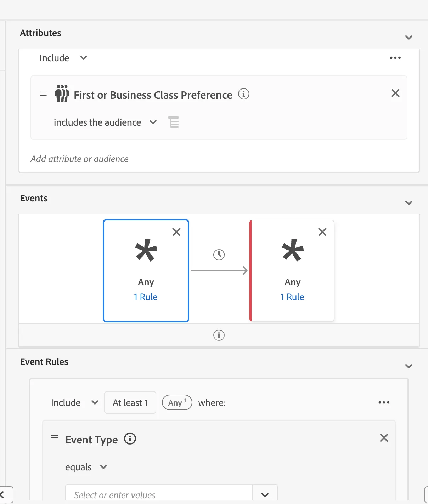Open the 'includes the audience' operator dropdown
This screenshot has height=504, width=428.
click(x=105, y=122)
